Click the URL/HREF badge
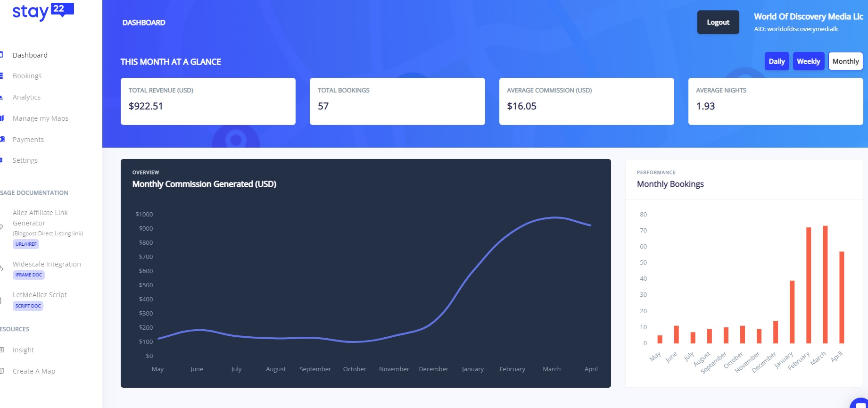This screenshot has height=408, width=868. [x=26, y=244]
